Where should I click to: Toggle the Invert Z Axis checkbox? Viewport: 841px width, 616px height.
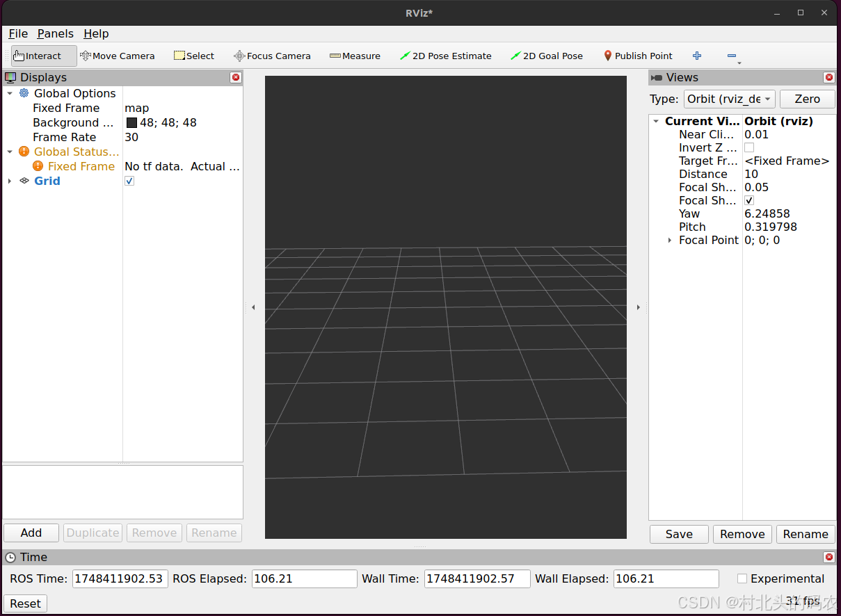(x=749, y=147)
